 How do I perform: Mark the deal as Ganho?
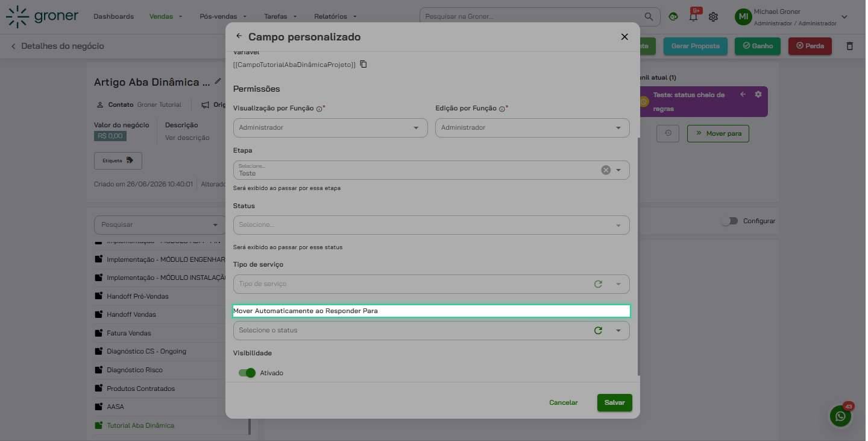coord(758,46)
